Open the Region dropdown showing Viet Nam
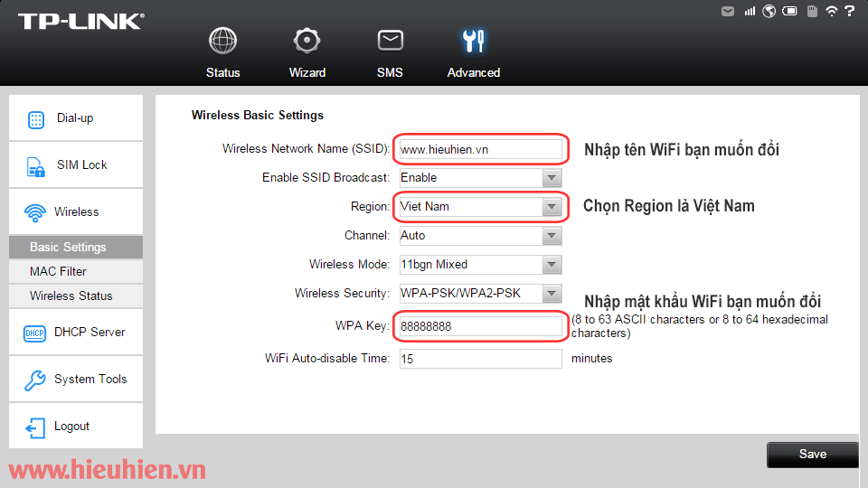 click(552, 207)
